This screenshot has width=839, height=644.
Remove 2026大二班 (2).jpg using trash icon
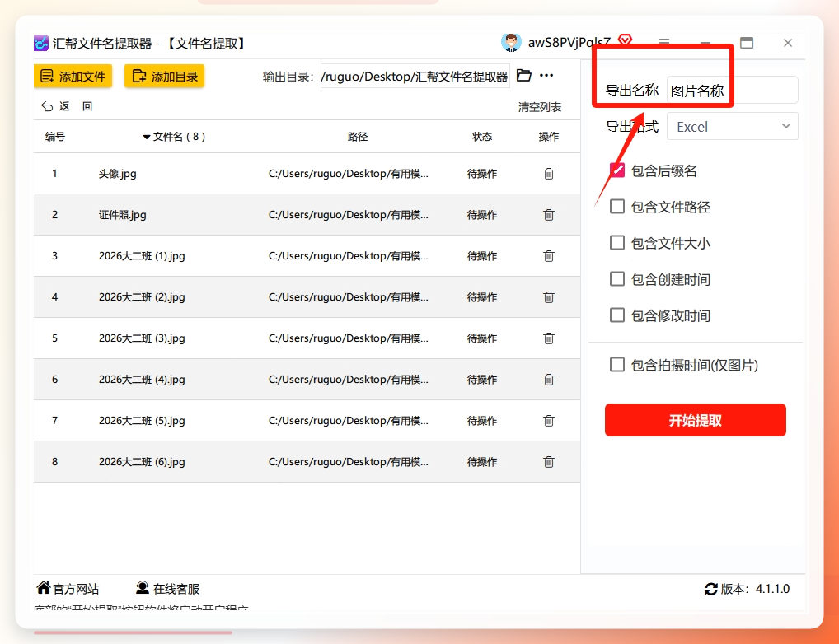pyautogui.click(x=548, y=297)
